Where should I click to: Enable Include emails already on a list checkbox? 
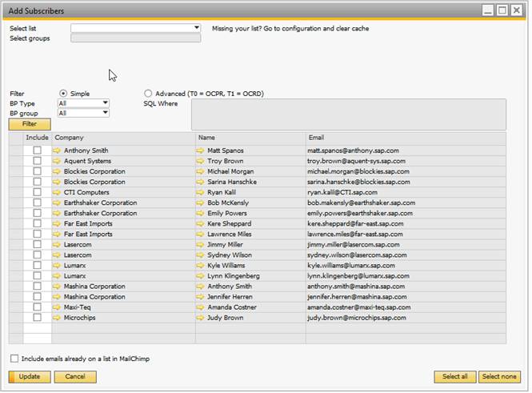[x=14, y=359]
